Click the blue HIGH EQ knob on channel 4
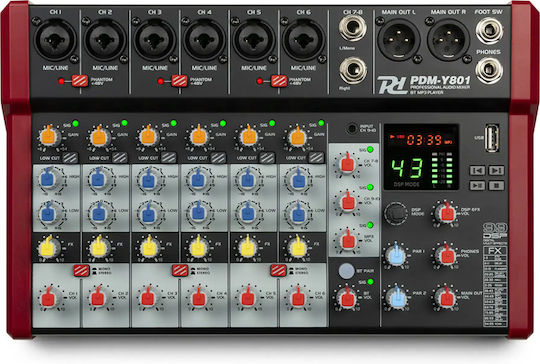The height and width of the screenshot is (364, 540). click(197, 179)
